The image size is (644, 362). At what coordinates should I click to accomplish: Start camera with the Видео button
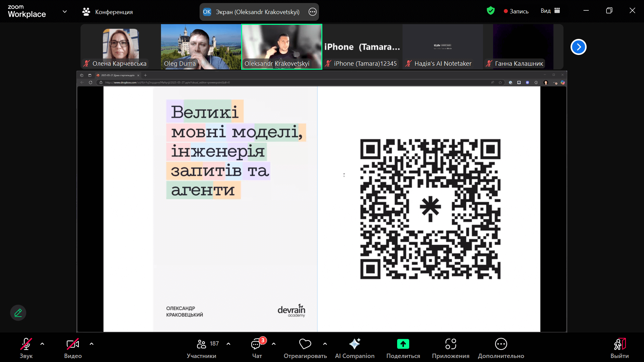point(73,348)
